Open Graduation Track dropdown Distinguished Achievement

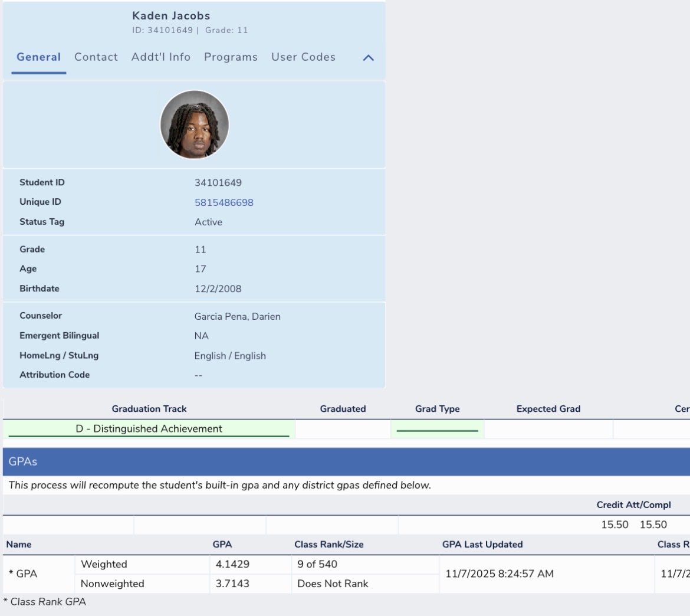tap(149, 429)
